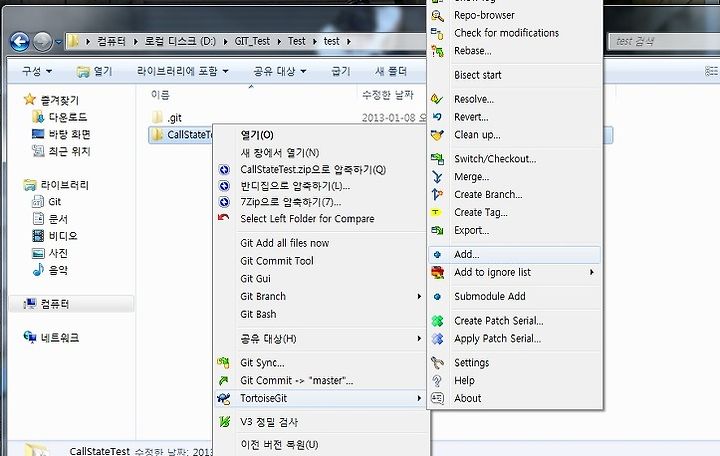The height and width of the screenshot is (456, 720).
Task: Expand the Git Branch submenu arrow
Action: (x=419, y=297)
